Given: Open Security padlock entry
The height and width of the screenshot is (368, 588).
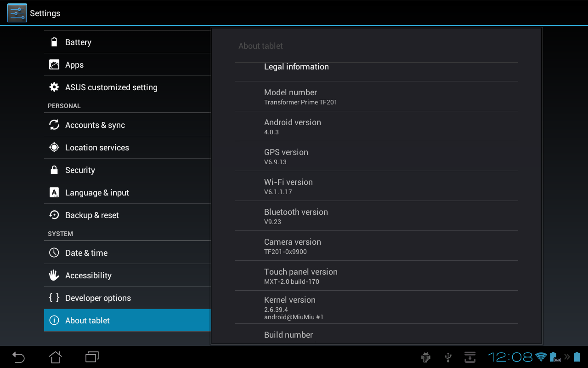Looking at the screenshot, I should [127, 170].
